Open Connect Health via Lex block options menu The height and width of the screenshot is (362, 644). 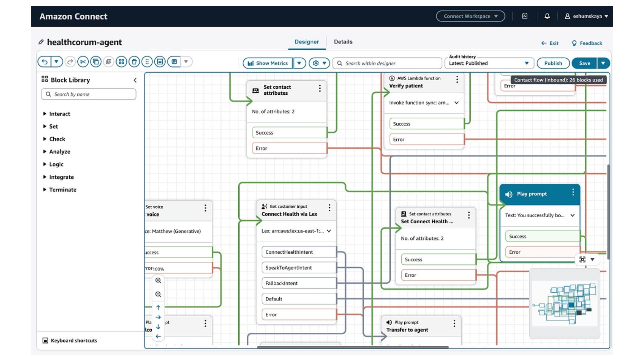(x=329, y=207)
